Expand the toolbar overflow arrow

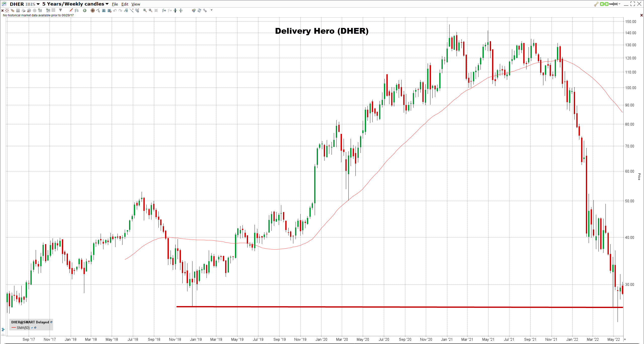point(212,10)
